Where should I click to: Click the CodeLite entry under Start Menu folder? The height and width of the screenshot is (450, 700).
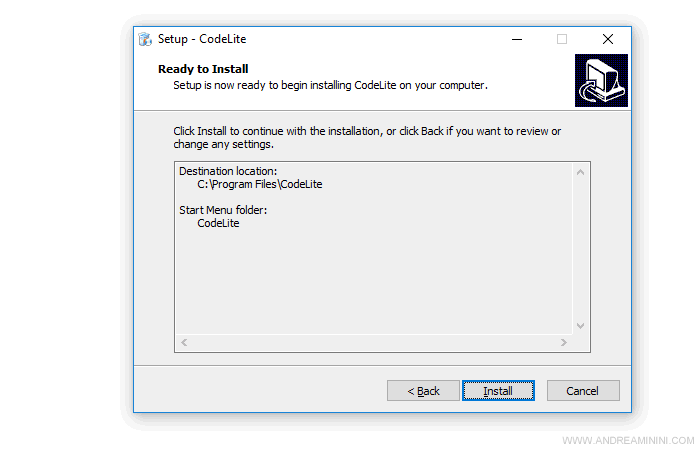coord(218,223)
